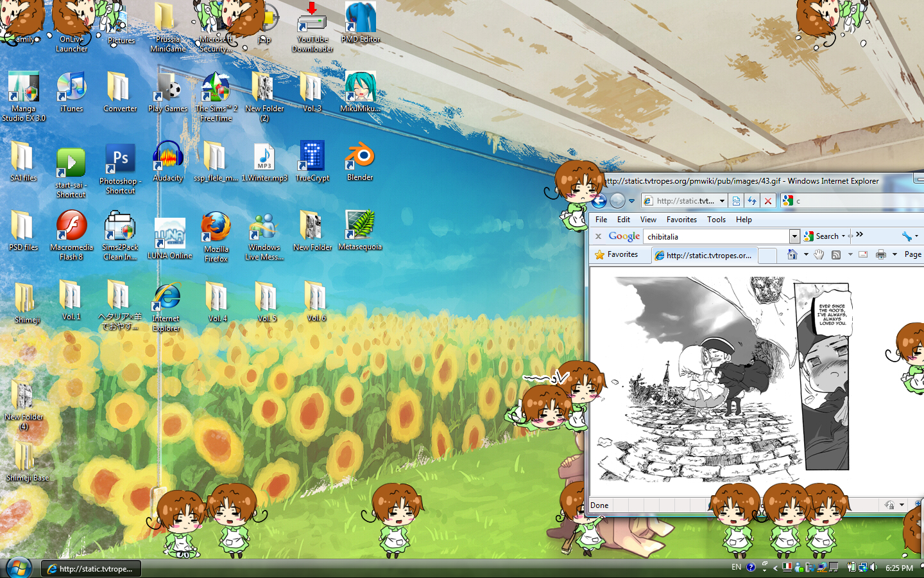Refresh the page using the refresh icon
The width and height of the screenshot is (924, 578).
[x=752, y=200]
